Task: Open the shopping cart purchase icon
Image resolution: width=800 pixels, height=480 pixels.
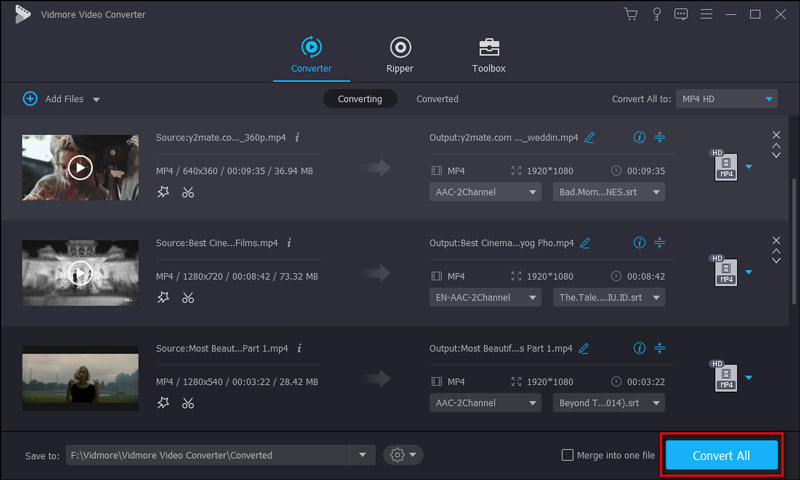Action: pos(631,14)
